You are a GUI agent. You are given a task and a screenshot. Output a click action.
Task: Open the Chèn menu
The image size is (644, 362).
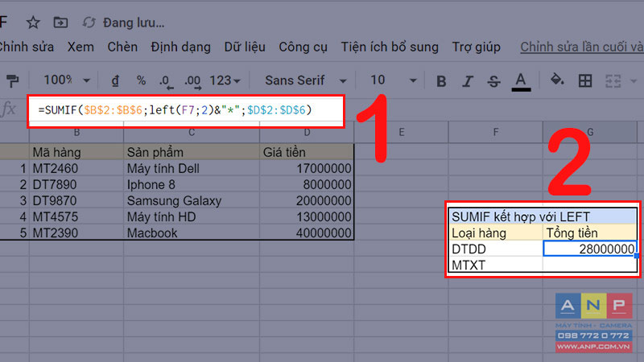[122, 47]
